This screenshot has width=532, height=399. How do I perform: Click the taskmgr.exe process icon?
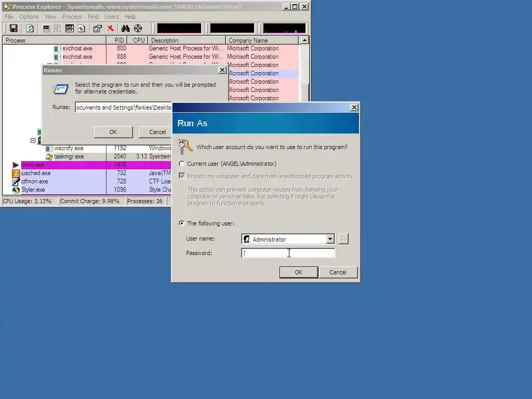[x=49, y=156]
